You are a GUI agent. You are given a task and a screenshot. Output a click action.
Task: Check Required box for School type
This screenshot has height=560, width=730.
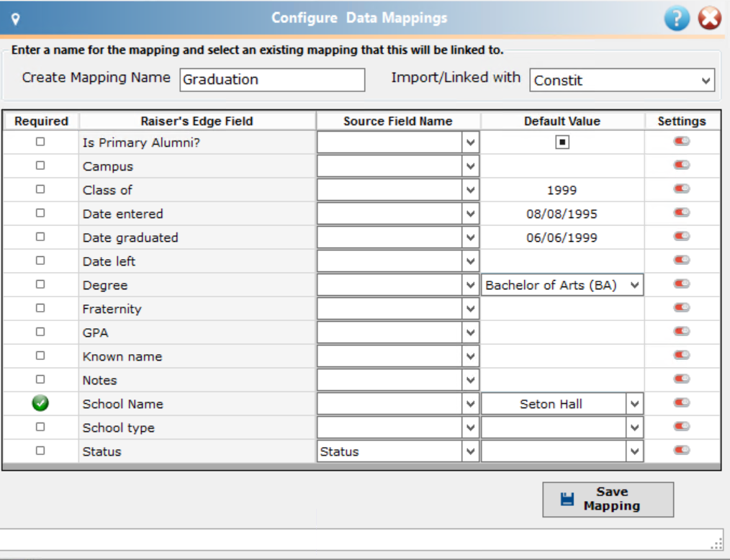pyautogui.click(x=40, y=427)
